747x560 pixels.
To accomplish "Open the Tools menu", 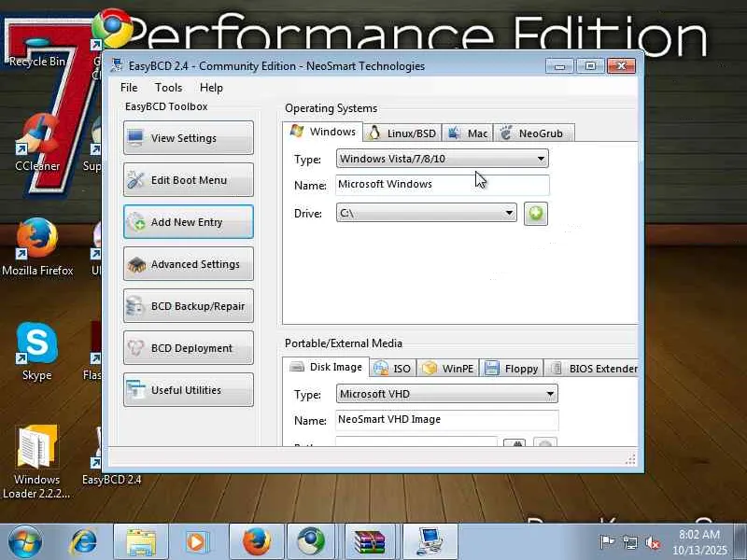I will coord(168,88).
